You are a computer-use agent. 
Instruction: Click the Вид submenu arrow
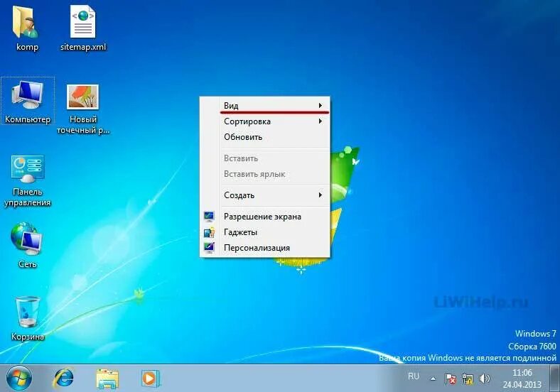[321, 105]
